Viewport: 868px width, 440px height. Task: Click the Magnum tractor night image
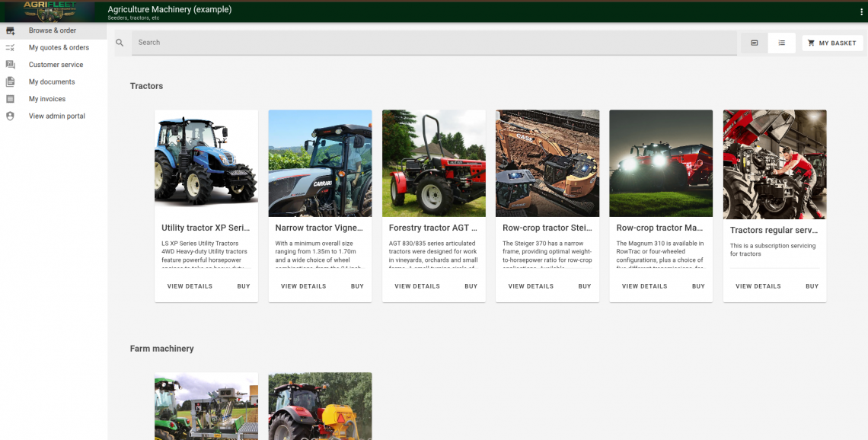pyautogui.click(x=661, y=163)
